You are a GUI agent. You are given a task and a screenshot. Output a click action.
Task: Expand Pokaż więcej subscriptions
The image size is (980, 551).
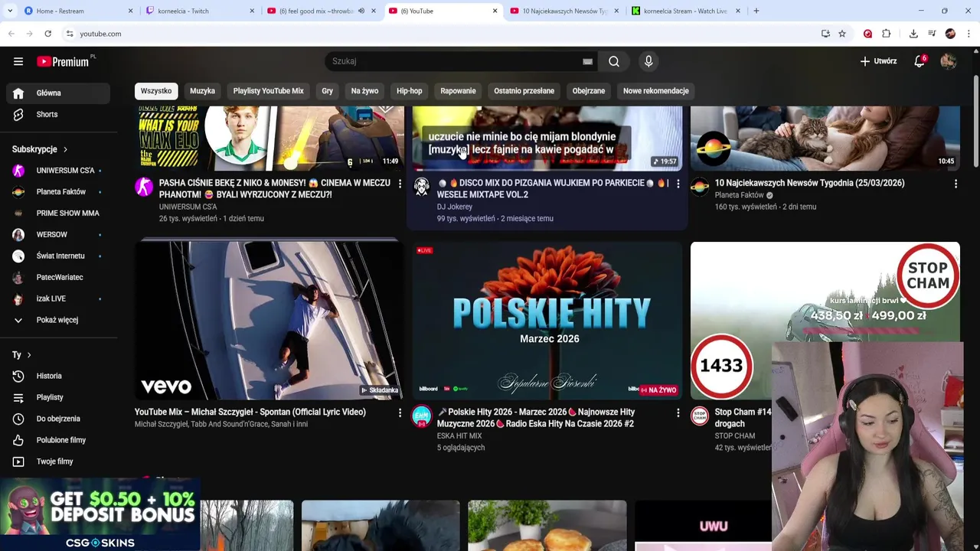(58, 320)
